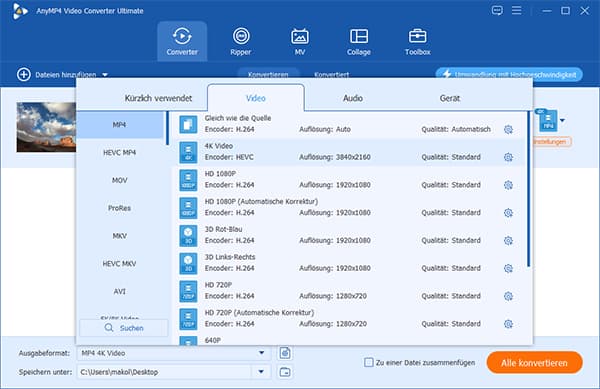Open settings gear for HD 1080P (Automatische Korrektur)
Image resolution: width=600 pixels, height=389 pixels.
coord(508,213)
